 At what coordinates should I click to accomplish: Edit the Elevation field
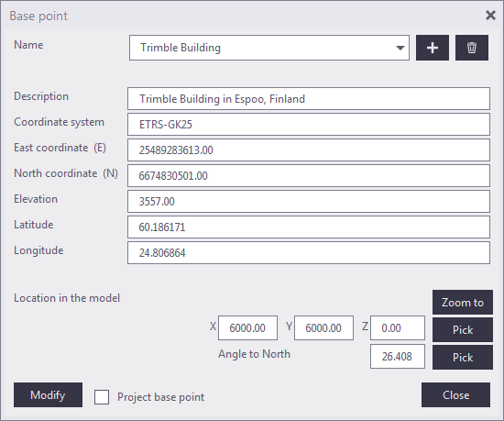(x=309, y=202)
